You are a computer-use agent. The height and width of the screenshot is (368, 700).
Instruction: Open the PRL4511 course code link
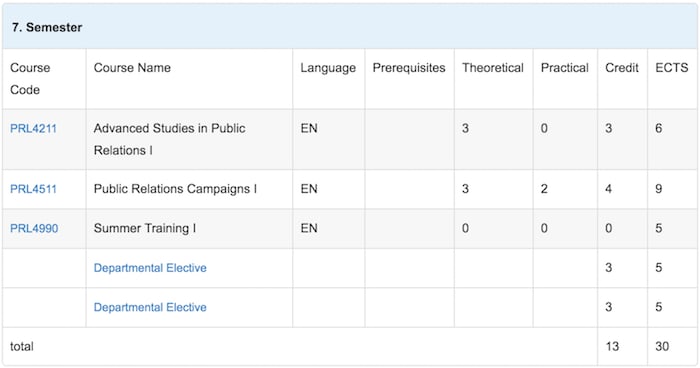pyautogui.click(x=33, y=189)
